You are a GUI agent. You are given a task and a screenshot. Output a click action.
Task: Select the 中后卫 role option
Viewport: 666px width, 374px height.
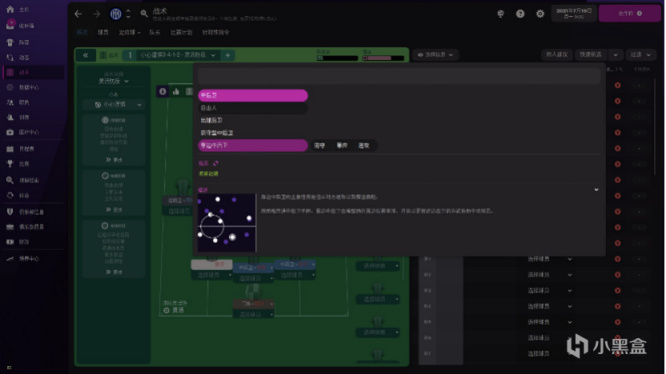coord(253,95)
